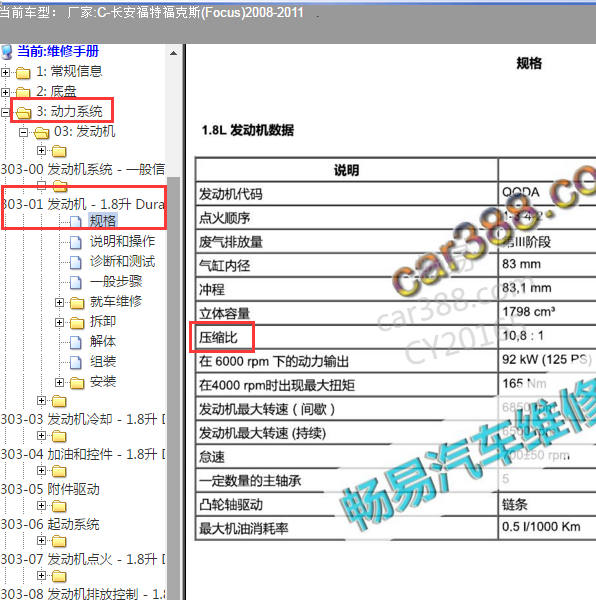Select 2: 底盘 tree item
The height and width of the screenshot is (600, 596).
click(56, 91)
